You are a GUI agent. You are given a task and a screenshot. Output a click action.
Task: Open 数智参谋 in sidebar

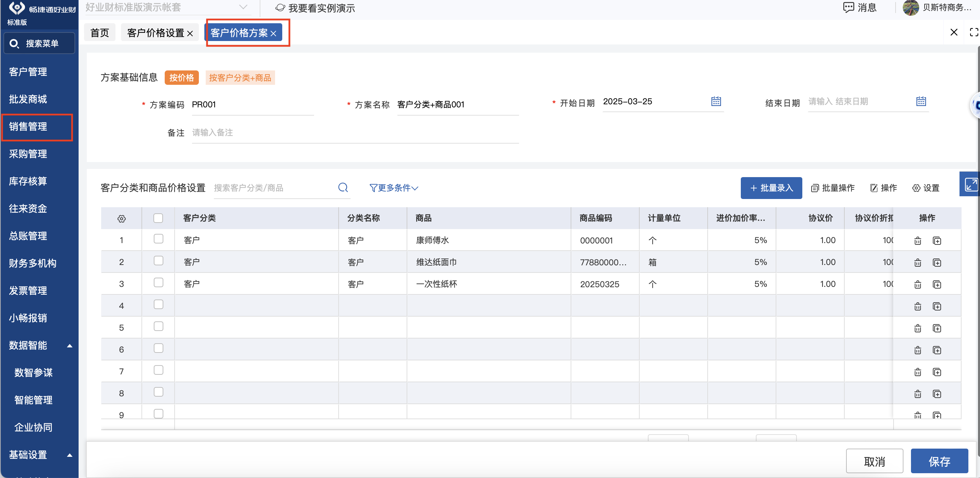[x=33, y=373]
